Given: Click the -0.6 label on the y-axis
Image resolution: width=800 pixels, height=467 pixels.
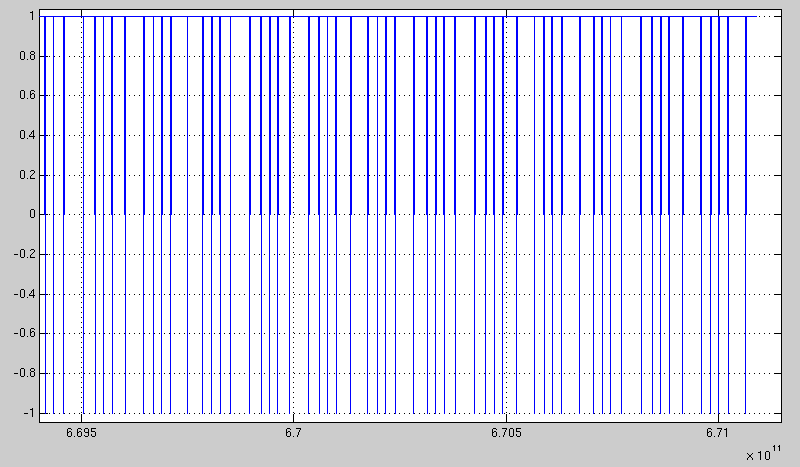Looking at the screenshot, I should (23, 334).
